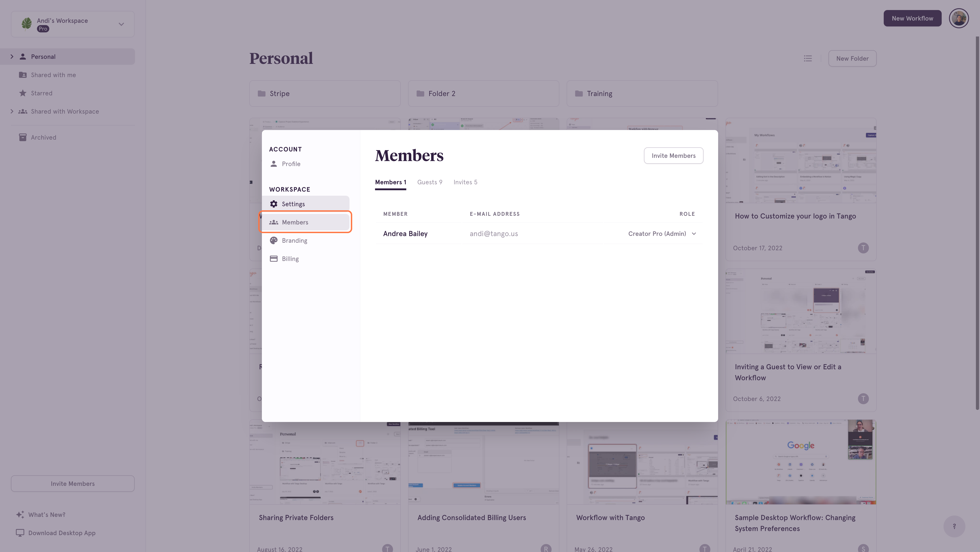Expand the Personal tree item chevron
The image size is (980, 552).
click(x=12, y=57)
